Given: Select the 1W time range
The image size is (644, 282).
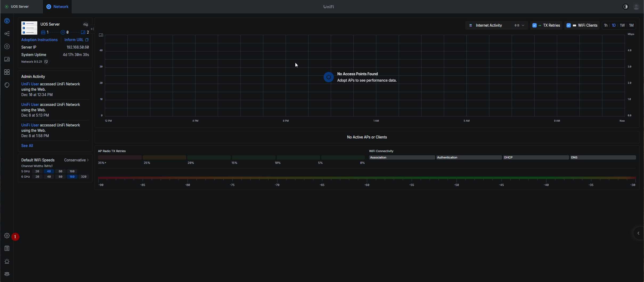Looking at the screenshot, I should [622, 25].
